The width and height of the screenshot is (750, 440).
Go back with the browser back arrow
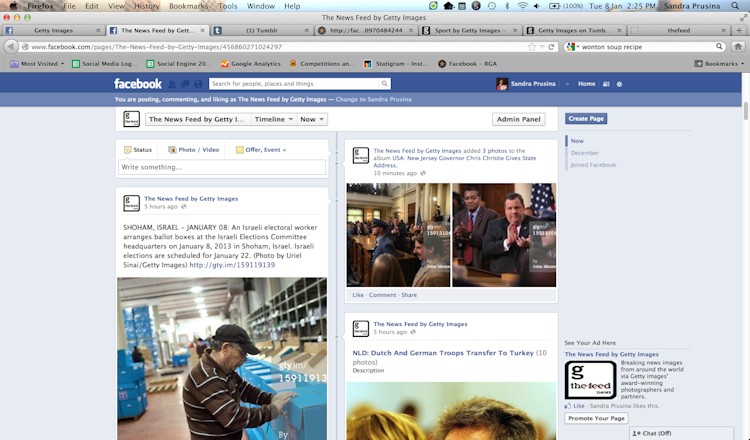tap(11, 47)
